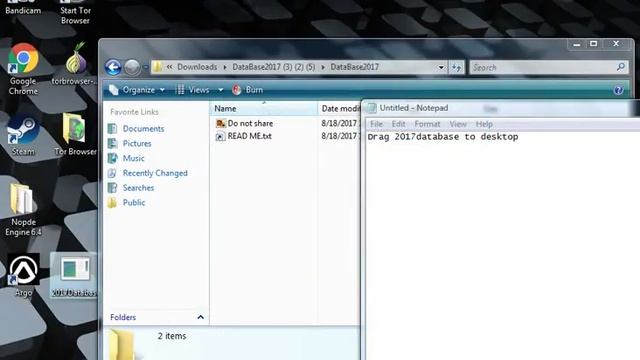Open Google Chrome desktop shortcut
The image size is (640, 360).
coord(23,69)
